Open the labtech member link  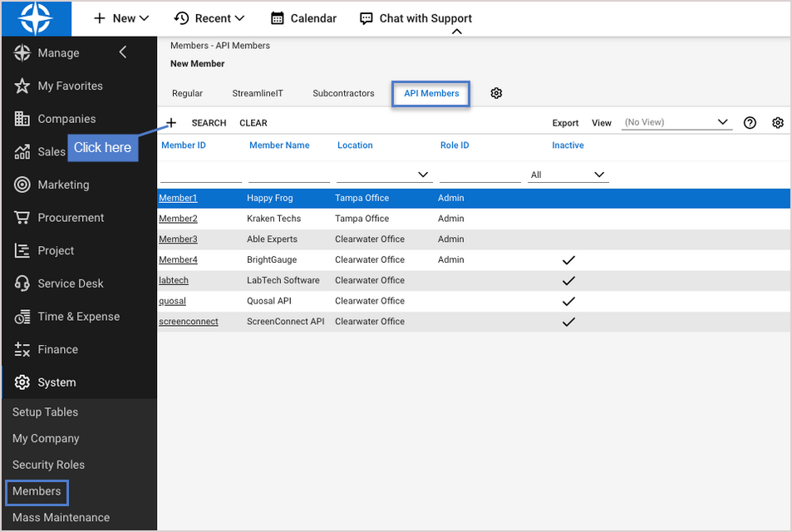(x=173, y=280)
